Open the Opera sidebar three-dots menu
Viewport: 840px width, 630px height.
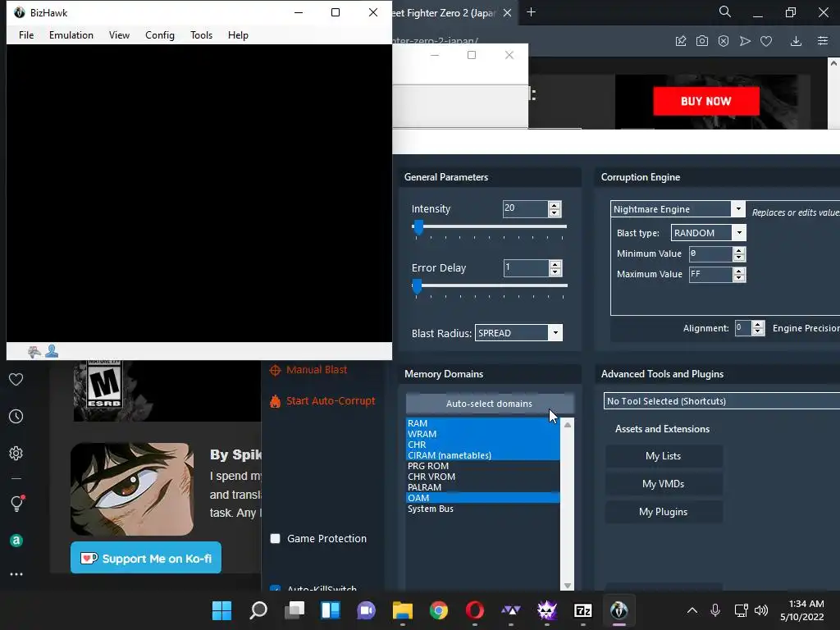click(x=16, y=574)
